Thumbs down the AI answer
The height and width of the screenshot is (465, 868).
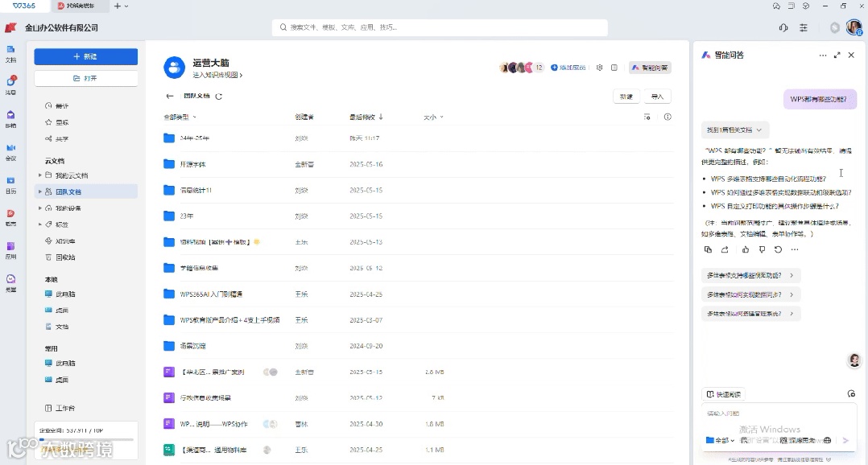(x=762, y=249)
